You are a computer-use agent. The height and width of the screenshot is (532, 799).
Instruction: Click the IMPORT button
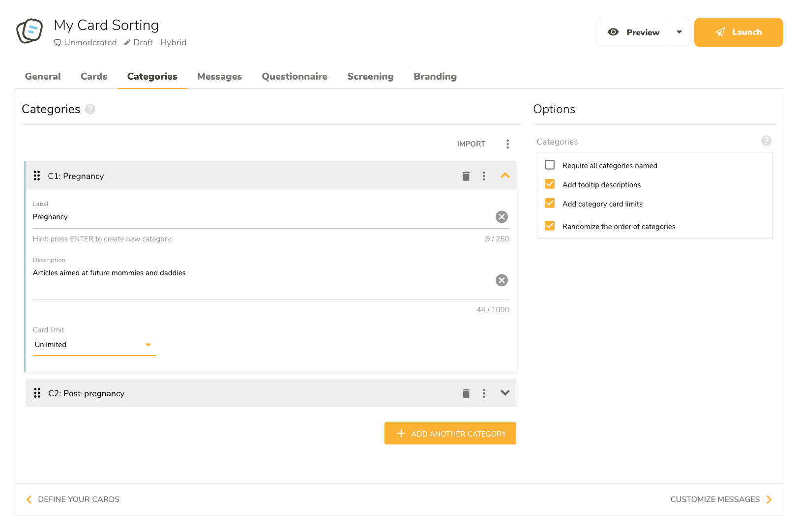tap(471, 144)
